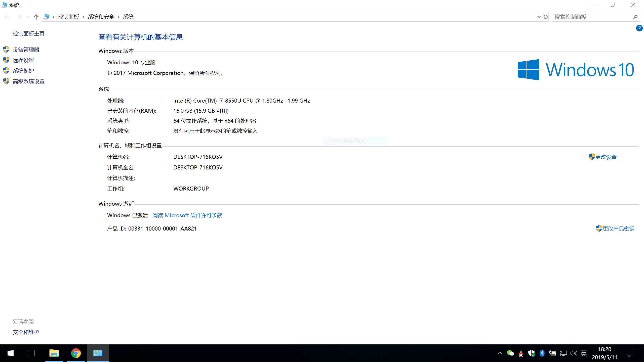Open volume speaker tray icon
The image size is (644, 362).
tap(574, 353)
